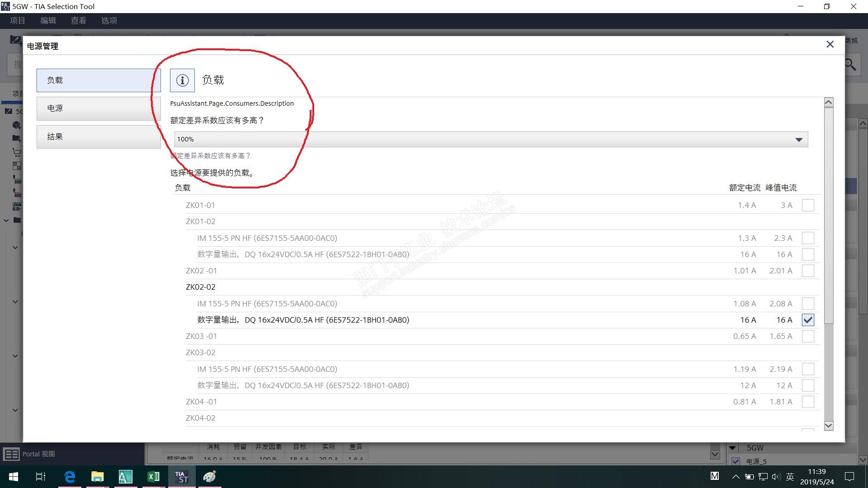The width and height of the screenshot is (868, 488).
Task: Click the search magnifier icon at top right
Action: point(850,65)
